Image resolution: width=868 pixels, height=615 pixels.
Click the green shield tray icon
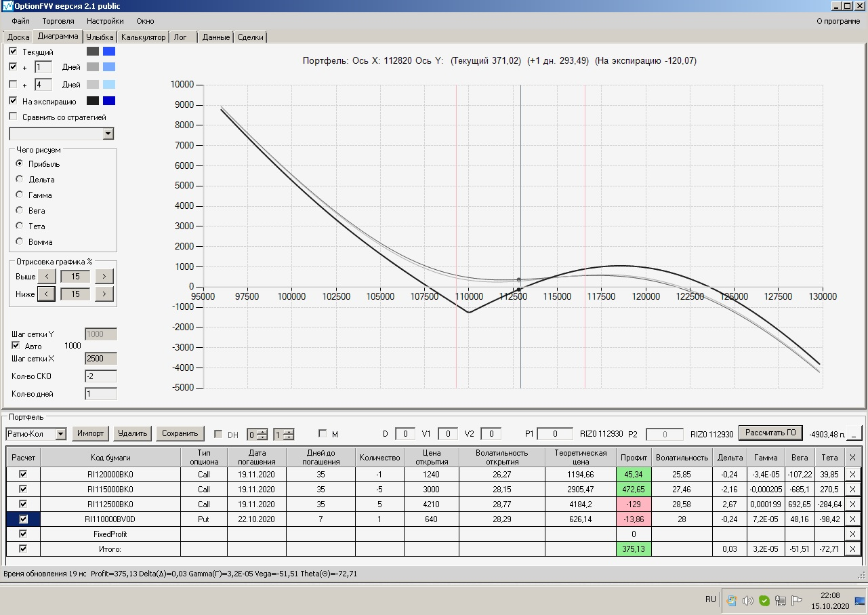pyautogui.click(x=764, y=600)
